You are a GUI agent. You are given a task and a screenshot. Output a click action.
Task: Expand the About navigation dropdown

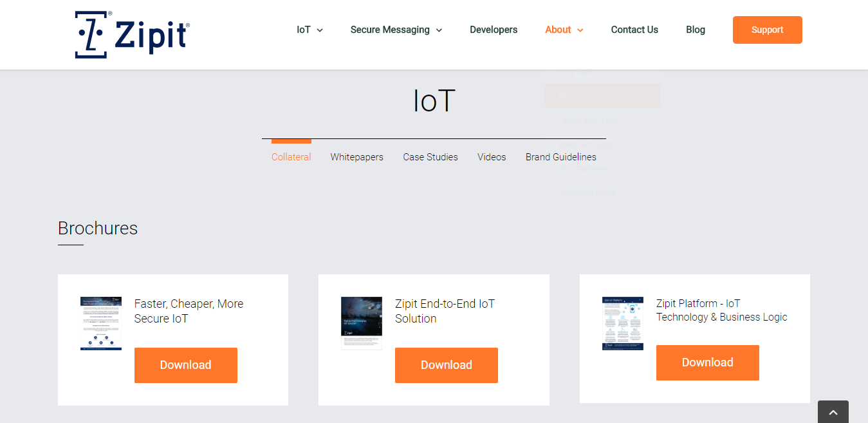pos(564,30)
